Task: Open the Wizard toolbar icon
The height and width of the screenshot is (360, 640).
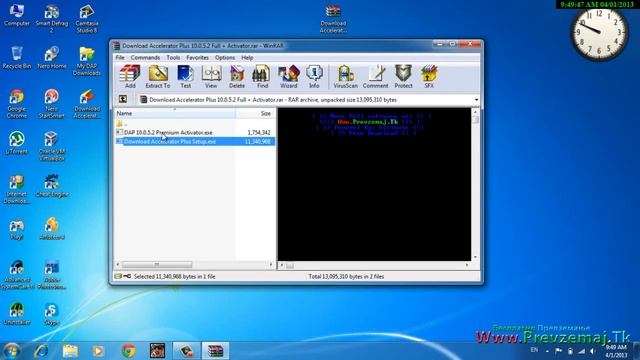Action: pyautogui.click(x=289, y=77)
